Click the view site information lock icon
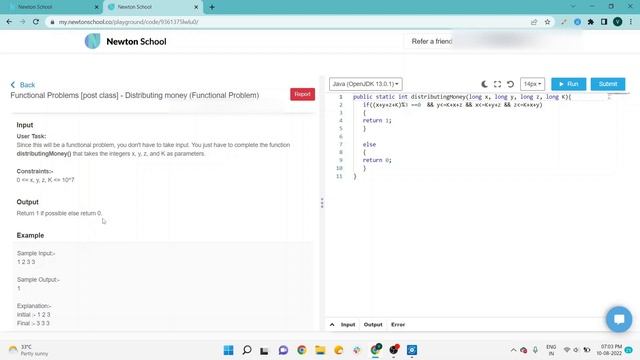 (x=52, y=22)
